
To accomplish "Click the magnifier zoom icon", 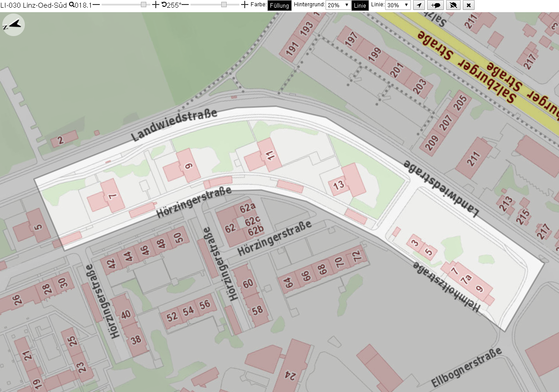I will click(71, 5).
